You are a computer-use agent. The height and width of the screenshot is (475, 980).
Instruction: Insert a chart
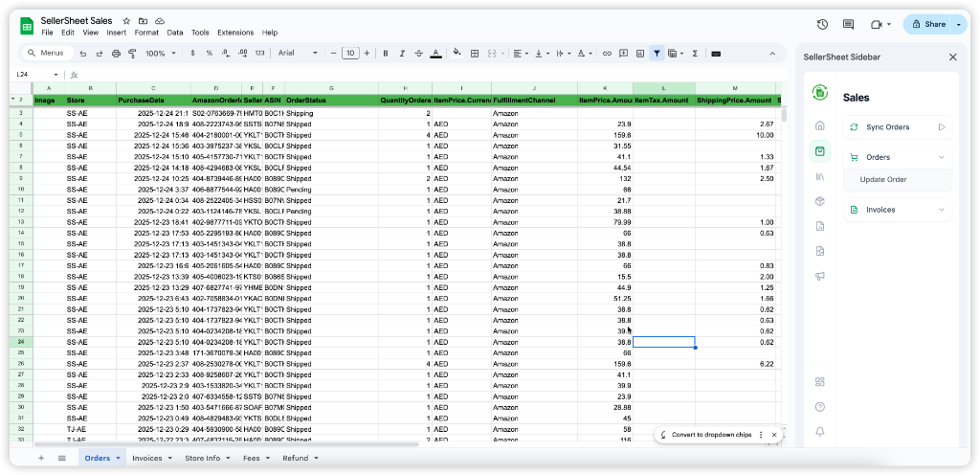640,54
